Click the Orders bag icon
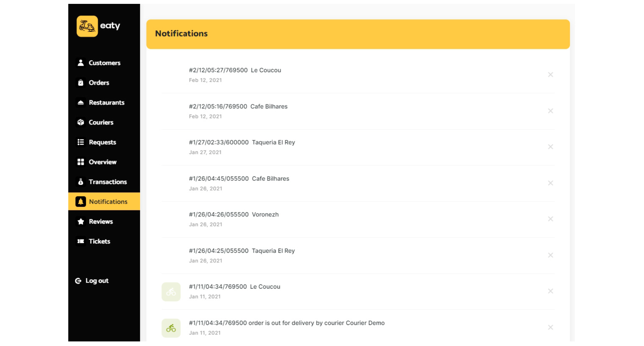The height and width of the screenshot is (346, 644). tap(81, 83)
